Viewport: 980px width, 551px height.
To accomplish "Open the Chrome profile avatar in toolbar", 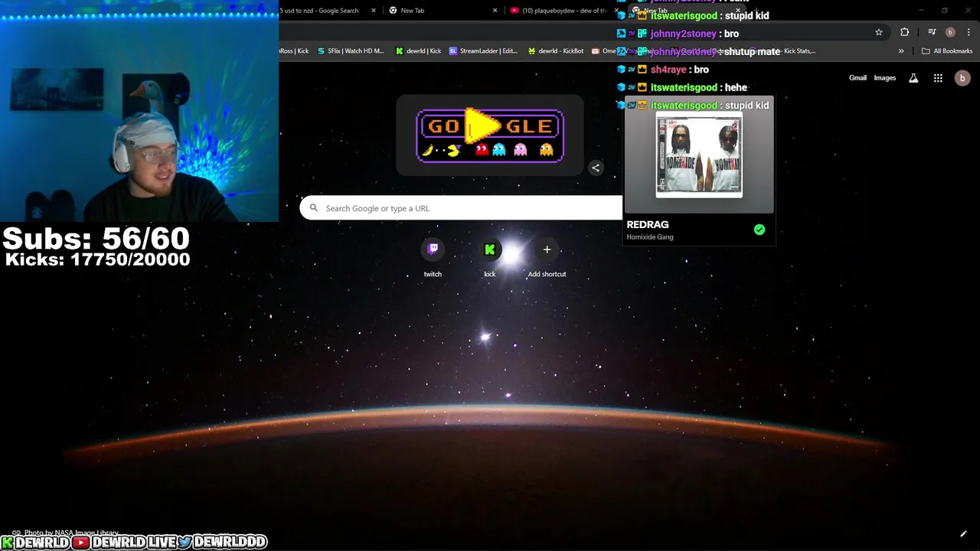I will pos(950,32).
